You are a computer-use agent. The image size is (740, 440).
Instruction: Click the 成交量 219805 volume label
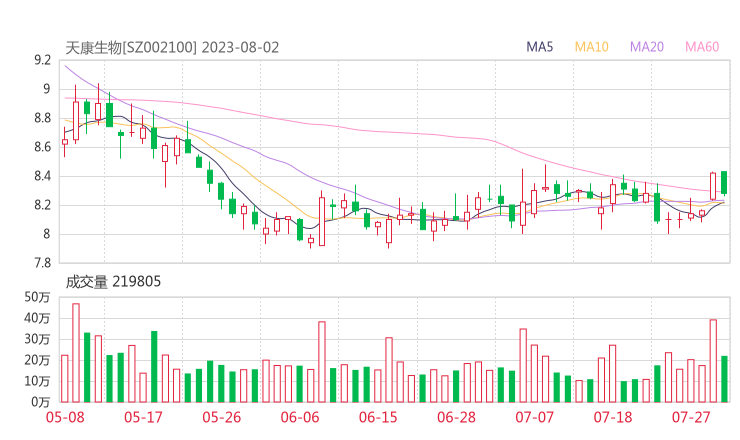(x=113, y=282)
